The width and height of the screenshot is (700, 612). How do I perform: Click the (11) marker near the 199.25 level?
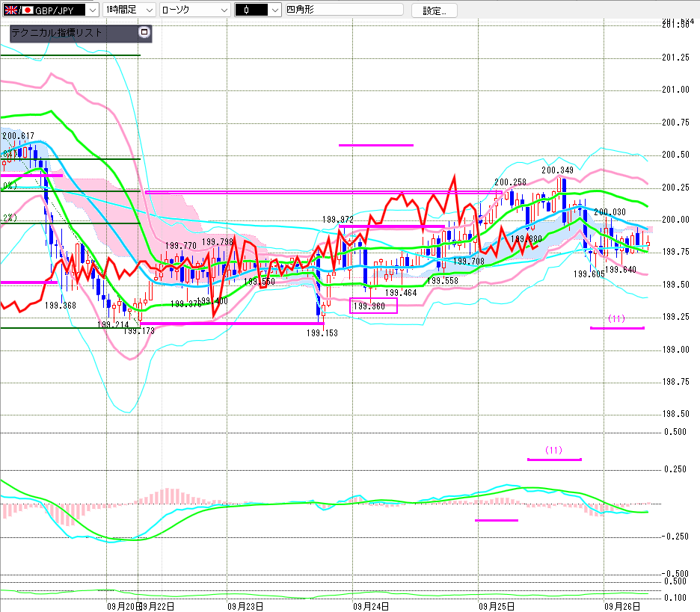pos(615,319)
